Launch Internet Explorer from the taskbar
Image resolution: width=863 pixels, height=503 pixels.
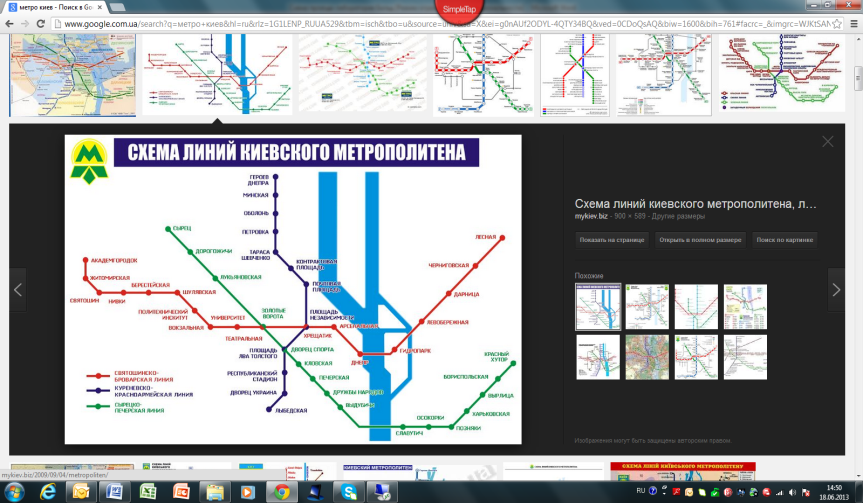click(x=48, y=491)
